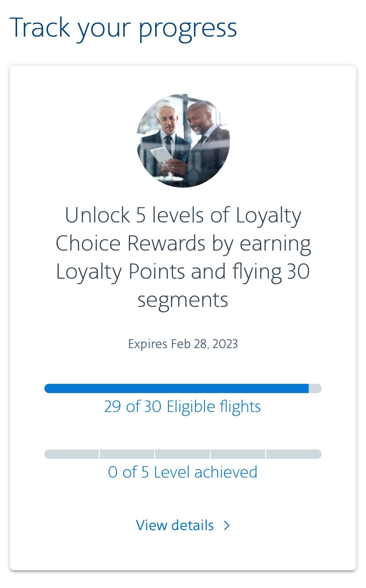Click the "Track your progress" heading
The width and height of the screenshot is (366, 588).
point(123,28)
